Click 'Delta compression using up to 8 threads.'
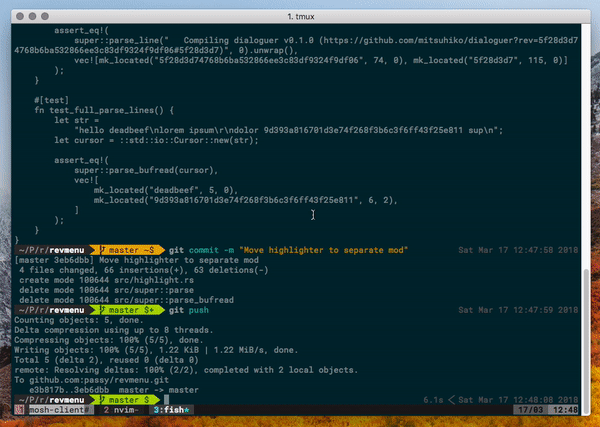 [x=114, y=330]
